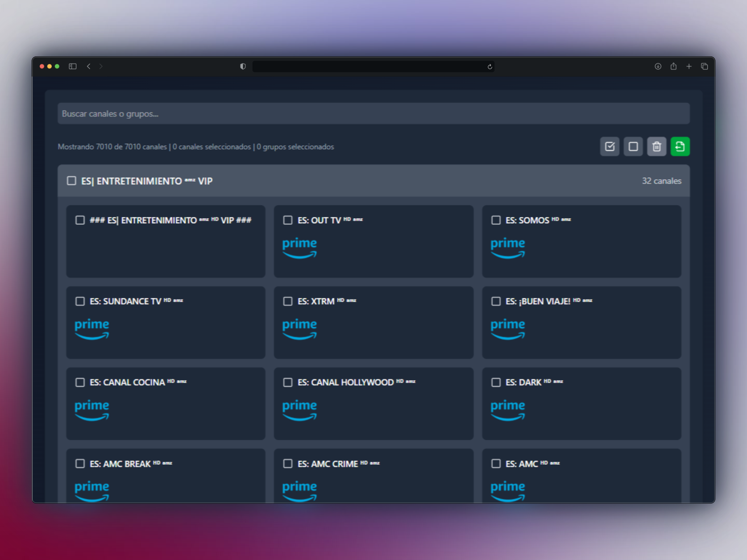Screen dimensions: 747x560
Task: Click the select all channels icon
Action: [x=610, y=147]
